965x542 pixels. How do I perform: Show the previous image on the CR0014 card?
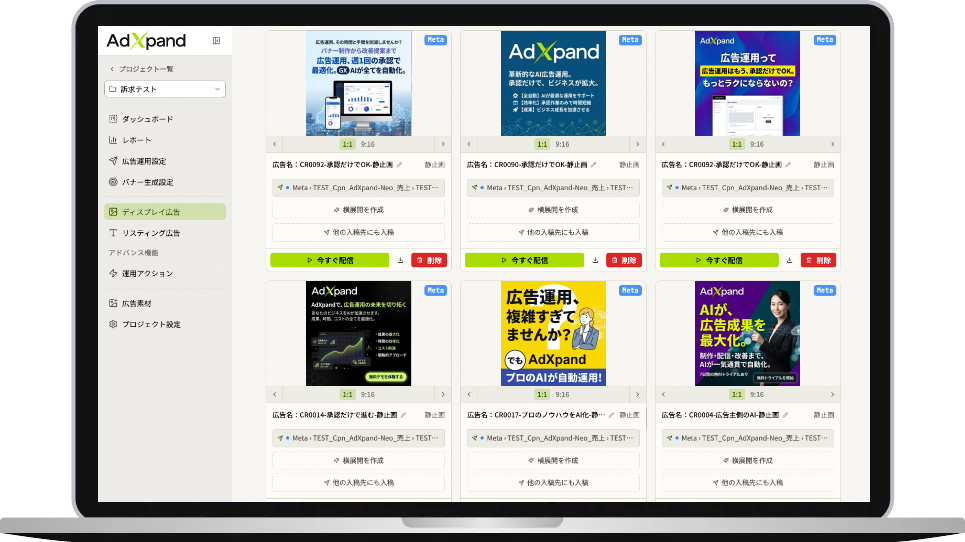click(x=274, y=394)
